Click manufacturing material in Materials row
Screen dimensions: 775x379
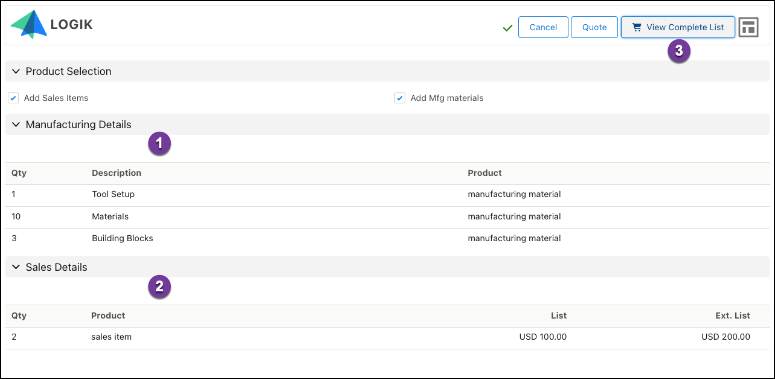(514, 216)
